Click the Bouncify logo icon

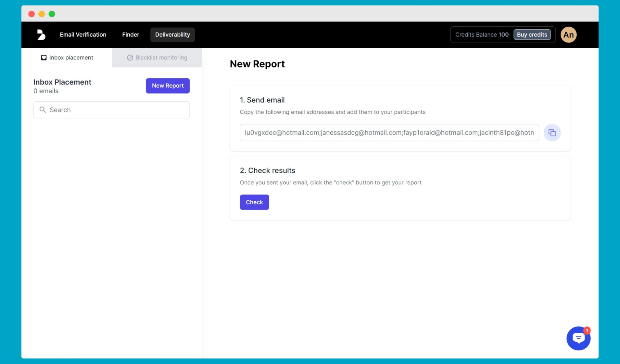click(x=40, y=34)
